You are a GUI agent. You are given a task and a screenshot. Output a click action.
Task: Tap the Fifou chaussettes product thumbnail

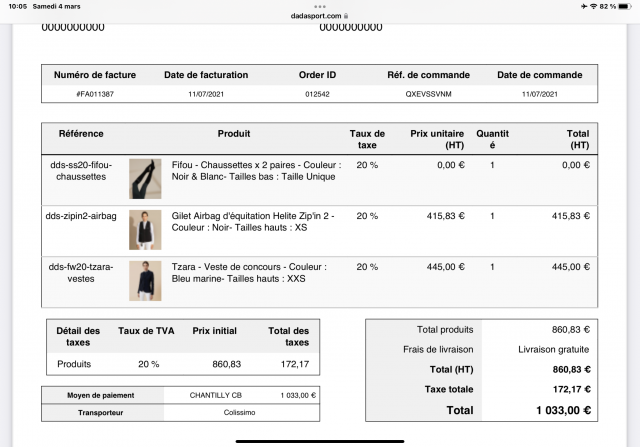[144, 178]
